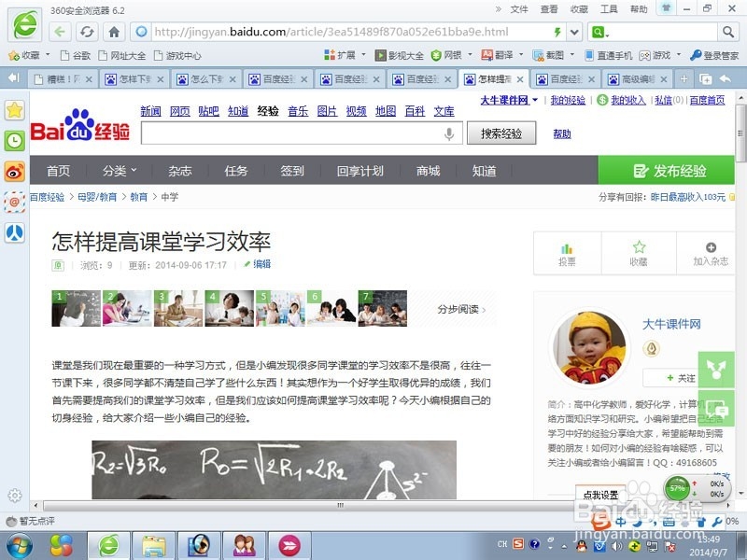Open the Renren sidebar icon
747x560 pixels.
tap(15, 232)
